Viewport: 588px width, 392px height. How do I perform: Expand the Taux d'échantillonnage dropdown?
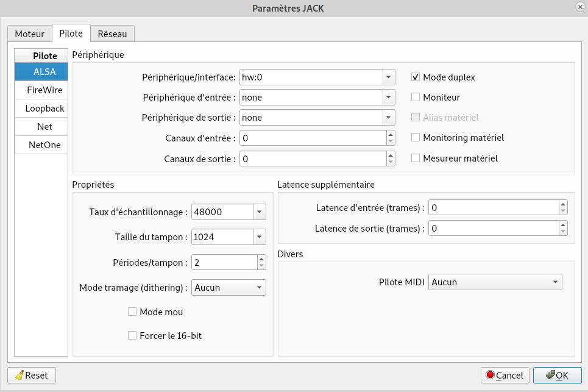coord(260,212)
